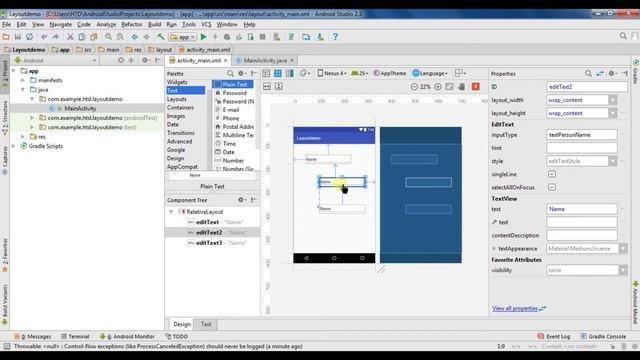Open the Nexus 4 device dropdown
The height and width of the screenshot is (360, 640).
tap(332, 73)
